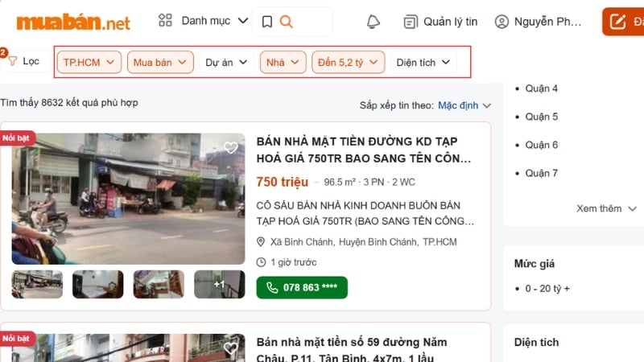Open the Đến 5,2 tỷ price dropdown
Screen dimensions: 644x362
349,63
